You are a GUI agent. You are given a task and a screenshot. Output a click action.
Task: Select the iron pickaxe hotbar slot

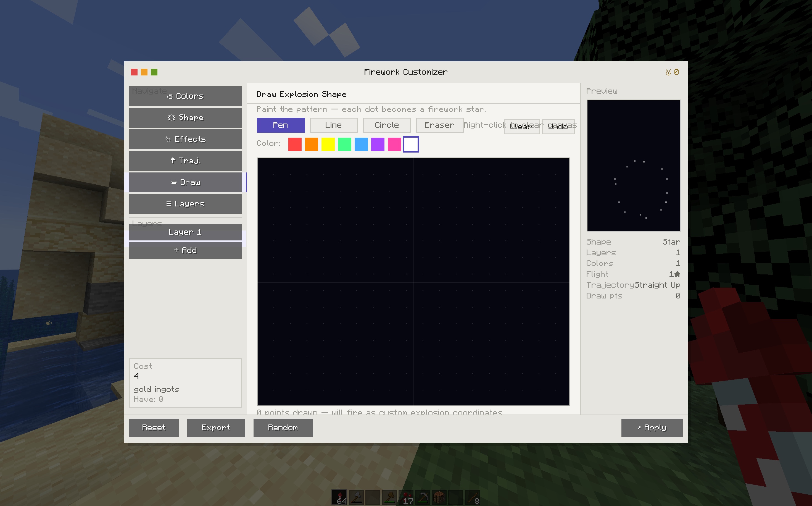coord(422,497)
